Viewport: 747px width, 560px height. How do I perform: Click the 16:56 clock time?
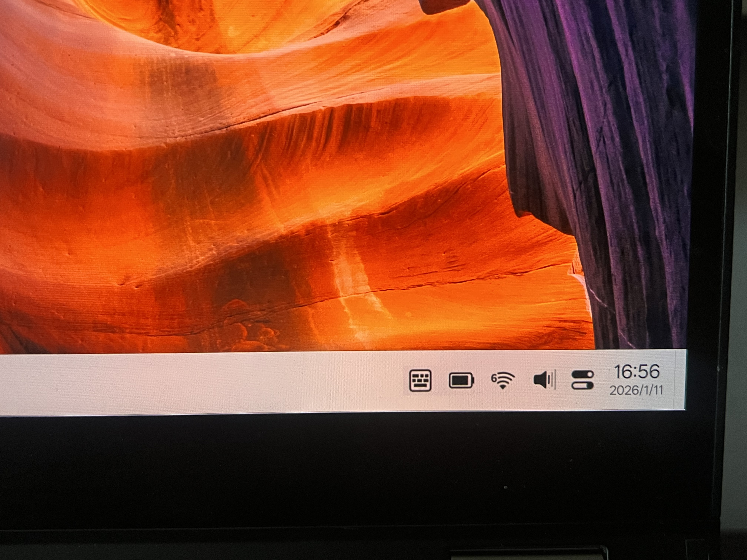[x=637, y=372]
